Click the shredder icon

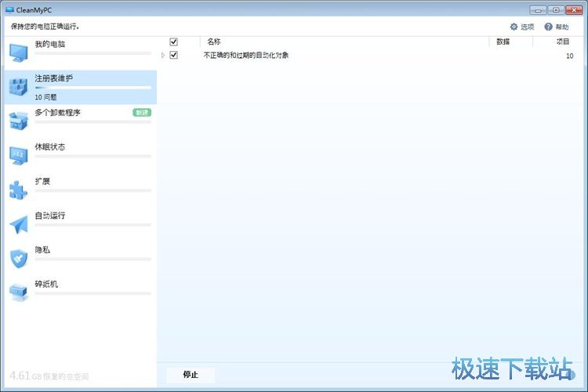(x=19, y=292)
